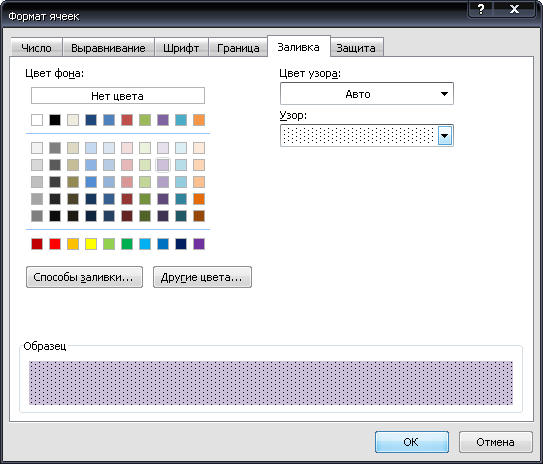
Task: Open the Выравнивание tab
Action: tap(108, 47)
